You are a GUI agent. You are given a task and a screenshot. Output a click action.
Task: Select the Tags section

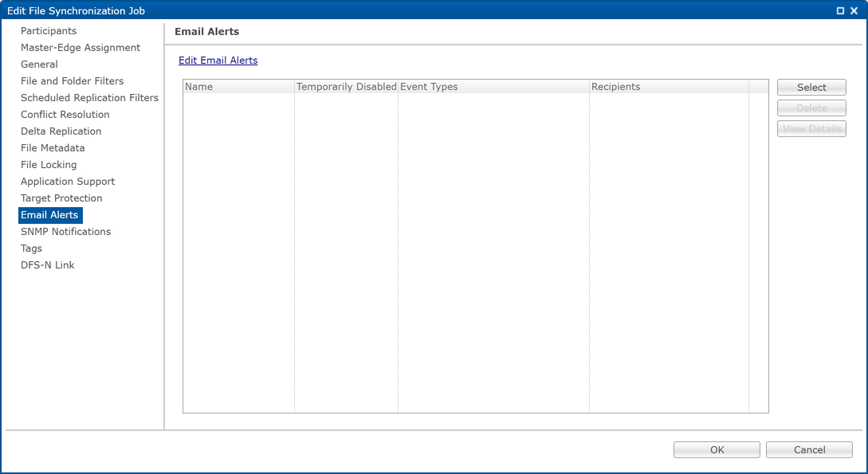coord(32,249)
